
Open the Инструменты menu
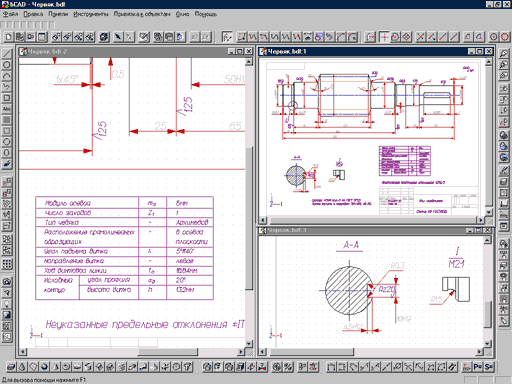point(91,14)
